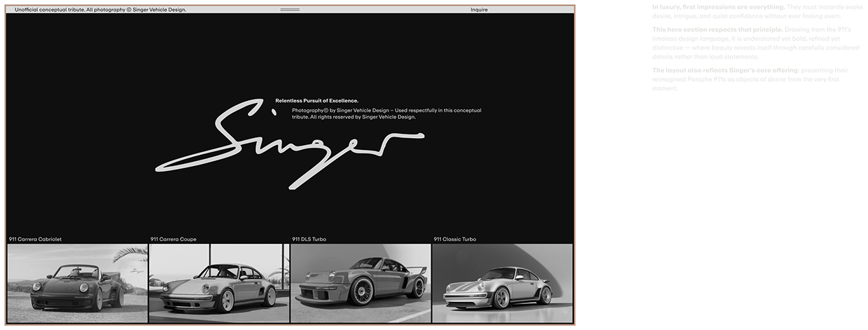Open the 911 DLS Turbo photo

click(360, 283)
